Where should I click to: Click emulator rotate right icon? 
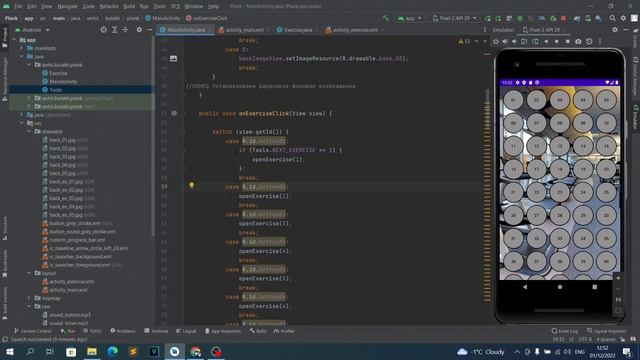coord(535,42)
